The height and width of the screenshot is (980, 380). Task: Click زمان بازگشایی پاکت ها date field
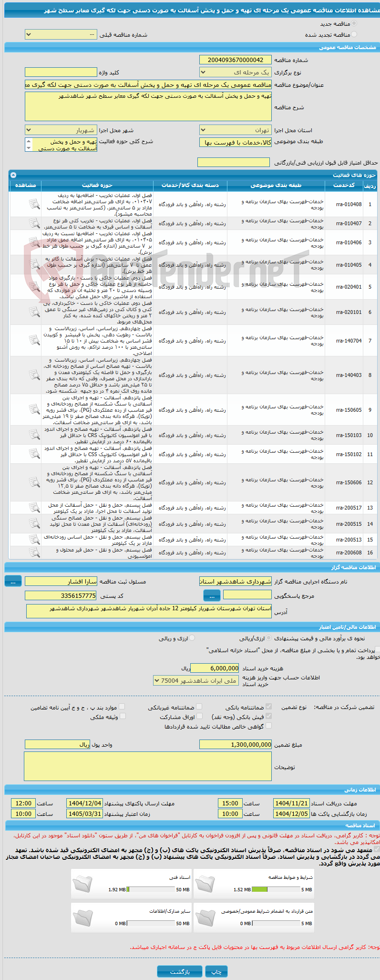(292, 814)
